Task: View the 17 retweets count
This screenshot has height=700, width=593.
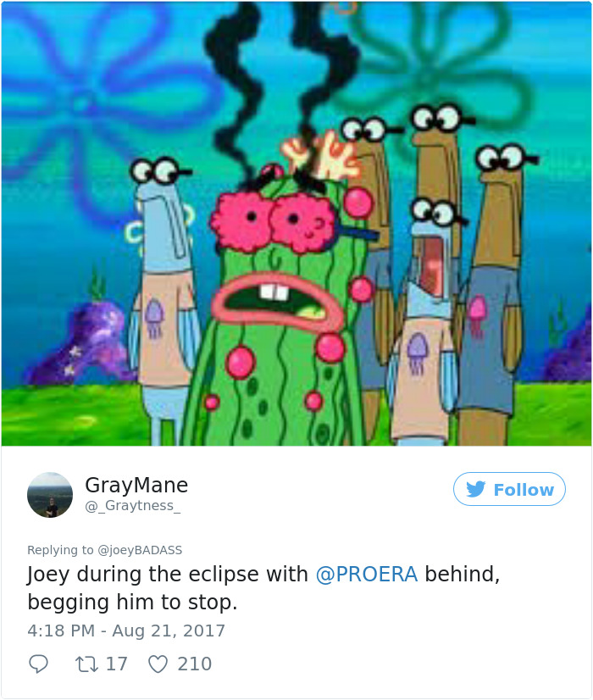Action: 117,664
